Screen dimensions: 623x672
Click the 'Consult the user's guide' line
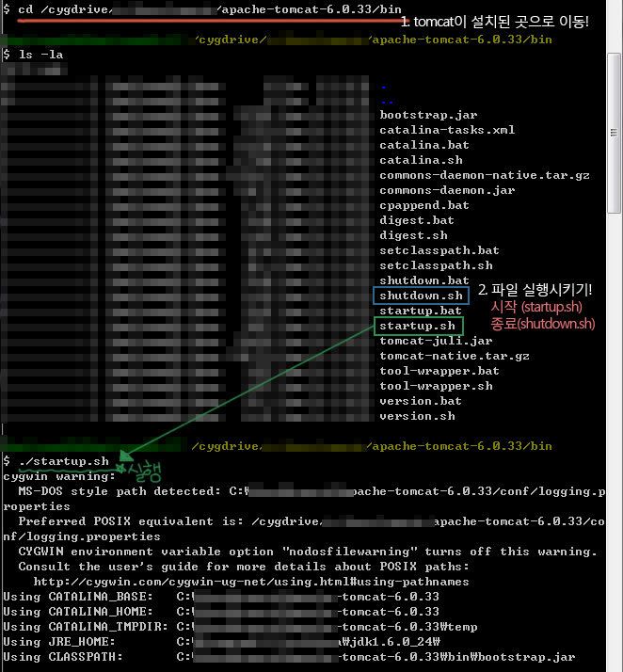244,567
